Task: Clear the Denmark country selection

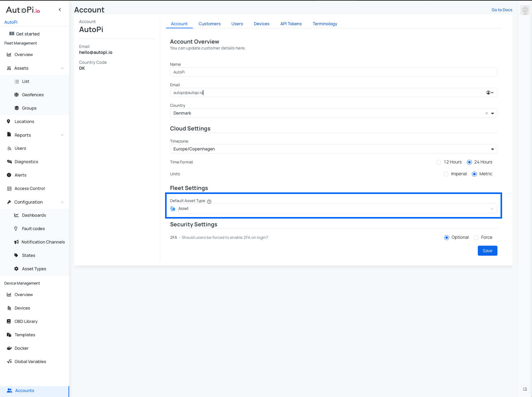Action: coord(487,113)
